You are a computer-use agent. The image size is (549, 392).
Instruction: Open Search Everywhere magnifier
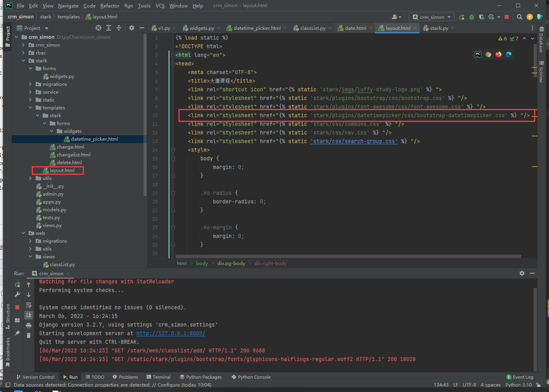(x=520, y=17)
